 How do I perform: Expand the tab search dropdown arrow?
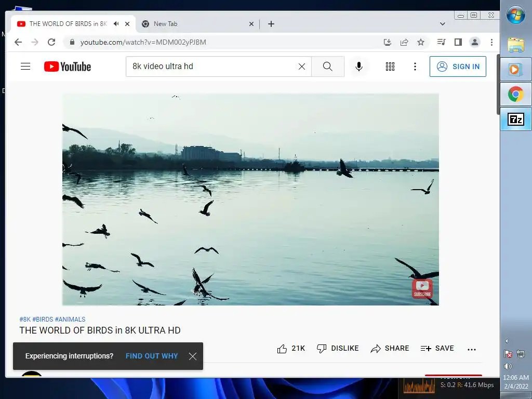(x=443, y=24)
